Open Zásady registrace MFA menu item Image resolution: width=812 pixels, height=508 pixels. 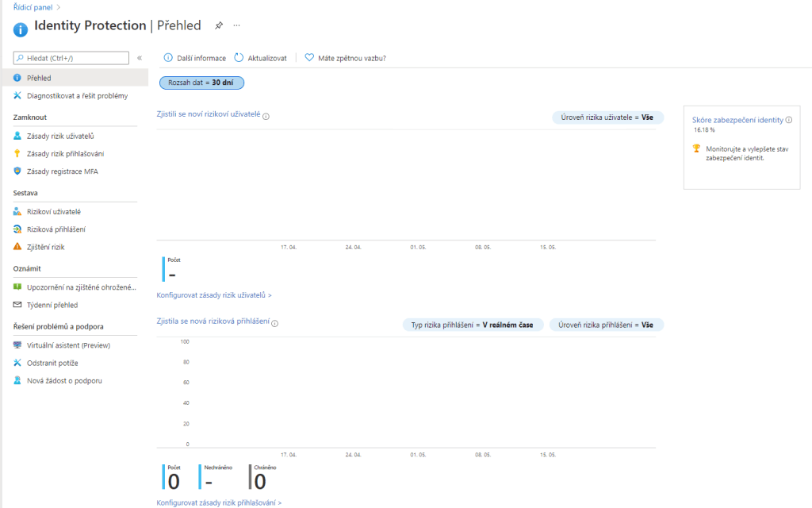62,171
